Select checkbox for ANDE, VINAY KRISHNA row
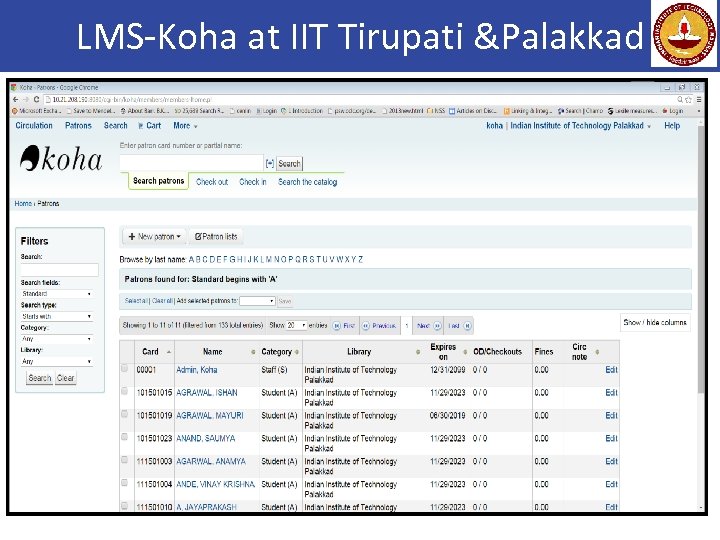Image resolution: width=720 pixels, height=540 pixels. point(124,483)
